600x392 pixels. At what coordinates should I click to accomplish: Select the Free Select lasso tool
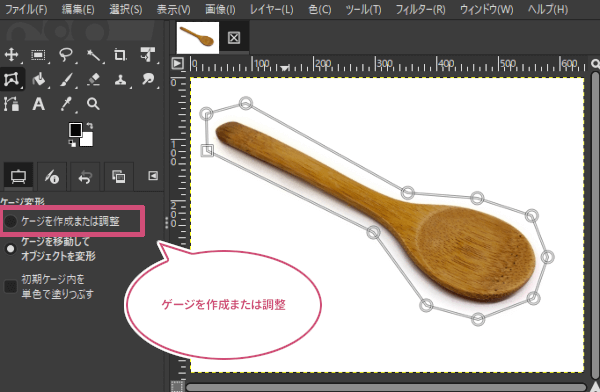click(66, 55)
